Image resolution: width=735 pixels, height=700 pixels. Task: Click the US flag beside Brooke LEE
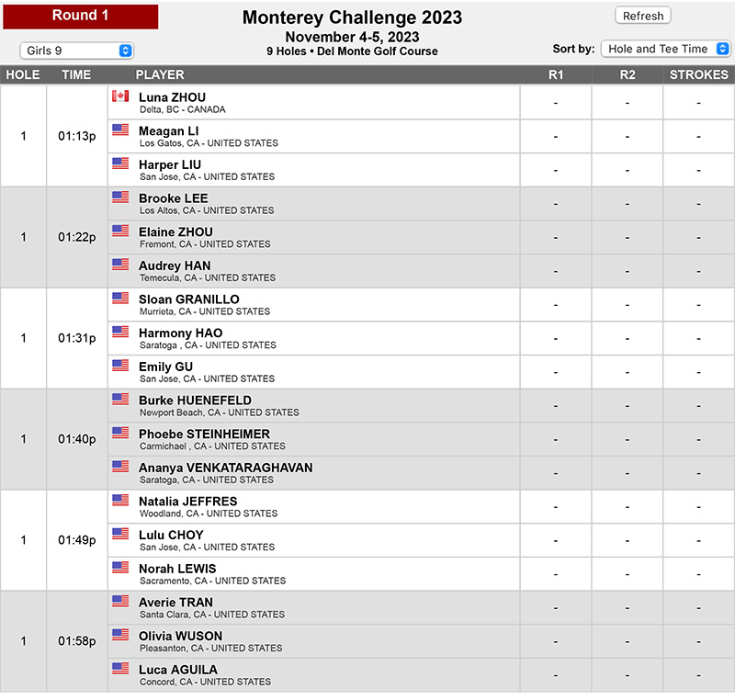pyautogui.click(x=120, y=198)
